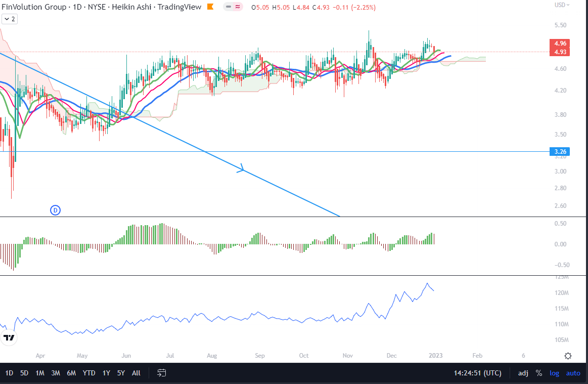Click the 5.50 price scale value
This screenshot has height=384, width=588.
(x=560, y=25)
